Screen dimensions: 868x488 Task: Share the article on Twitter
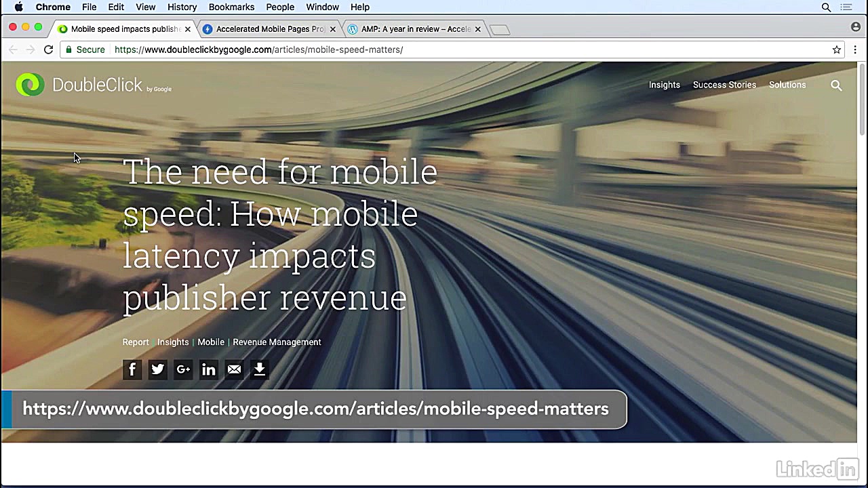[x=157, y=369]
